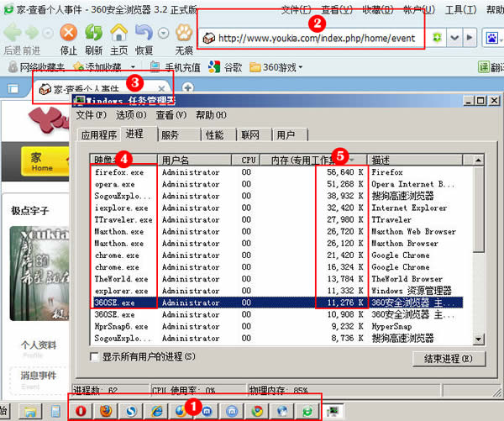The image size is (504, 421).
Task: Open the Google (谷歌) bookmark
Action: 225,67
